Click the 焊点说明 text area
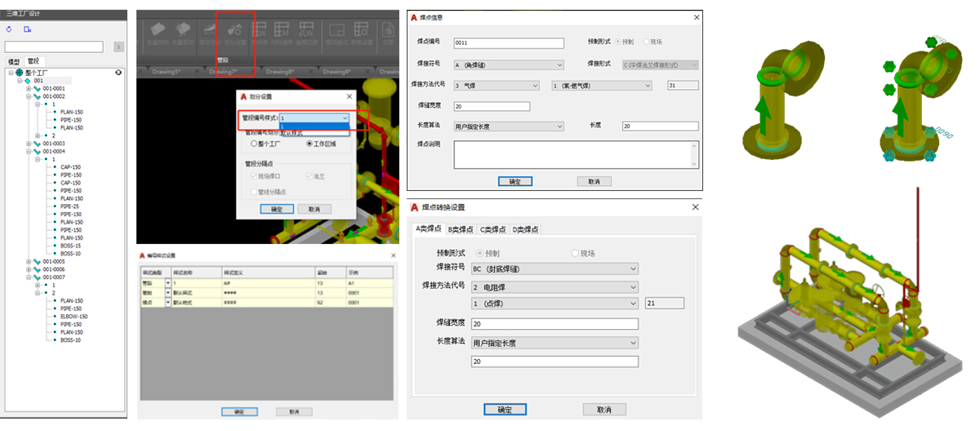Screen dimensions: 980x431 coord(576,155)
